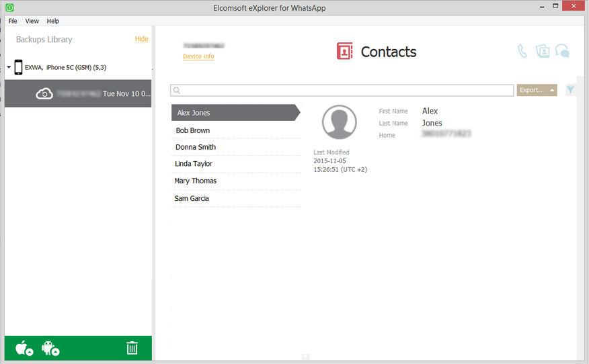The height and width of the screenshot is (364, 589).
Task: Select contact Linda Taylor
Action: point(235,164)
